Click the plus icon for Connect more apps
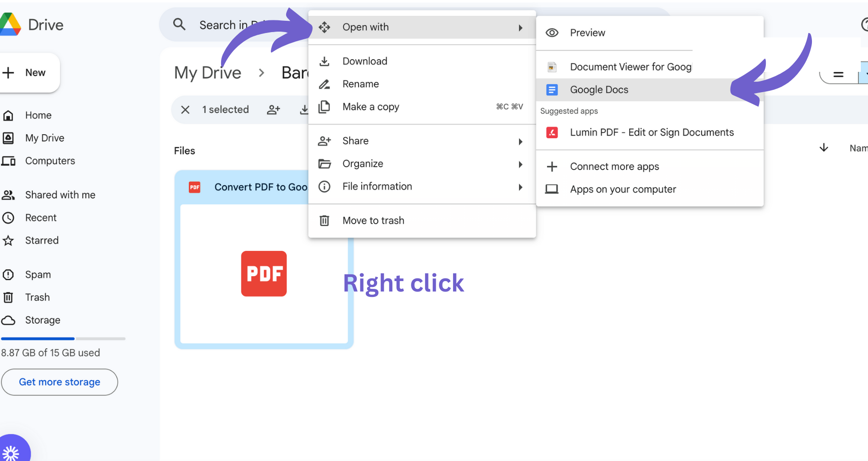 (x=552, y=166)
